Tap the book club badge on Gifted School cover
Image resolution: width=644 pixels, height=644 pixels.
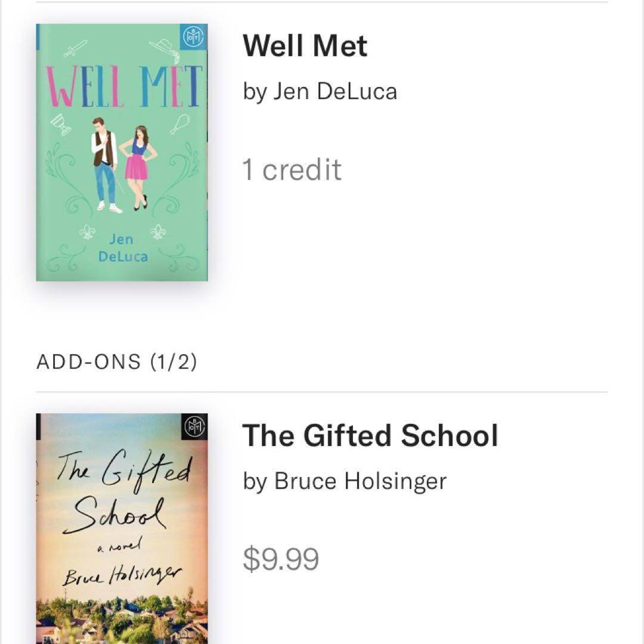click(195, 426)
